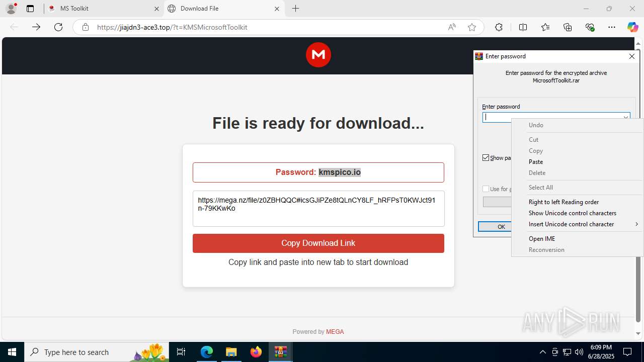Click the taskbar search box
Image resolution: width=644 pixels, height=362 pixels.
[x=97, y=352]
